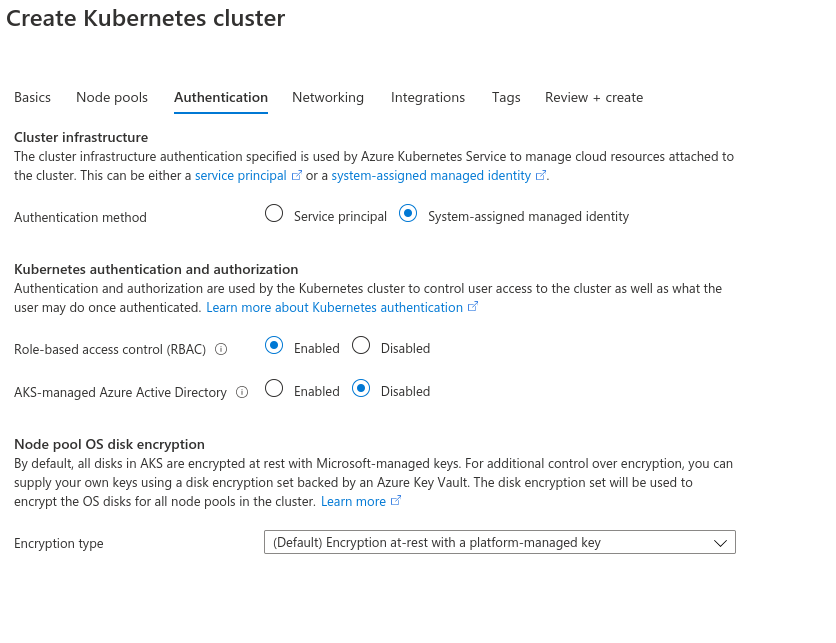This screenshot has width=836, height=643.
Task: Set RBAC to Enabled
Action: point(274,345)
